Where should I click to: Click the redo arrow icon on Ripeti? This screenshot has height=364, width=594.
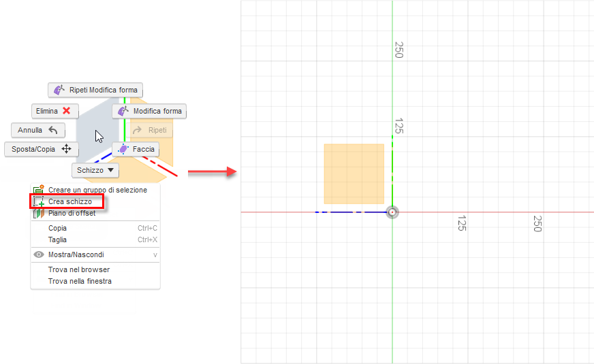(137, 130)
